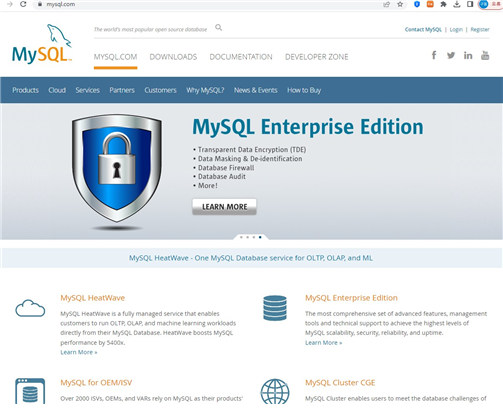This screenshot has height=408, width=503.
Task: Open the Why MySQL? menu
Action: pos(205,90)
